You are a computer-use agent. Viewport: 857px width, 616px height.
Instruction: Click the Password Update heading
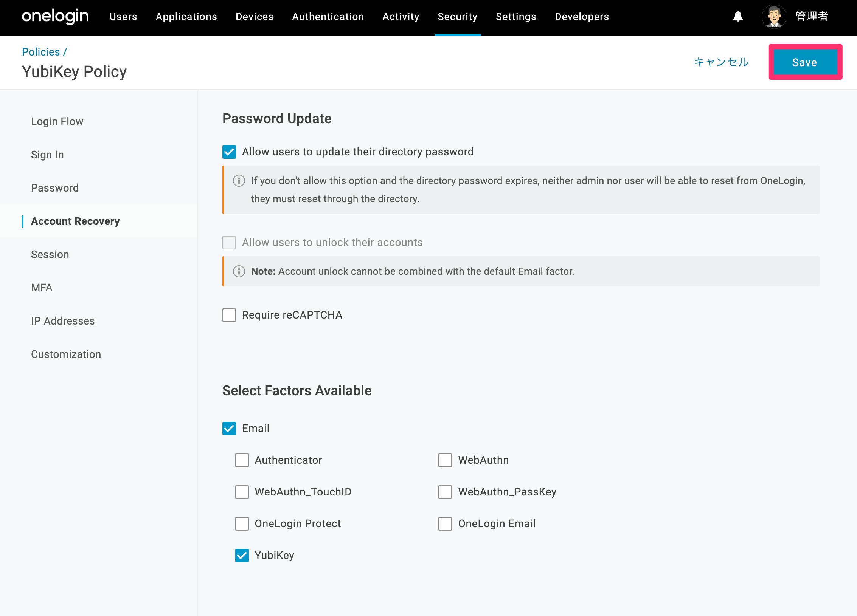click(277, 119)
